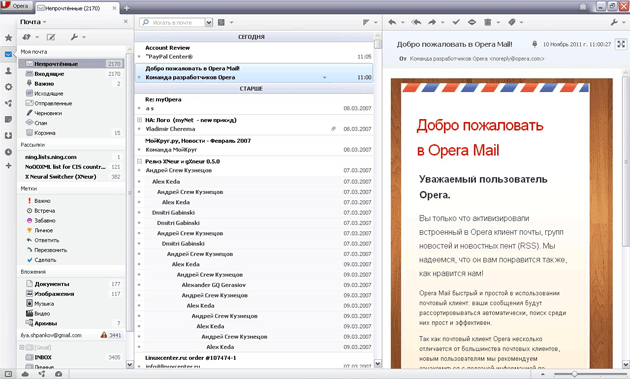Image resolution: width=630 pixels, height=379 pixels.
Task: Open the Unite share panel in sidebar
Action: click(x=8, y=103)
